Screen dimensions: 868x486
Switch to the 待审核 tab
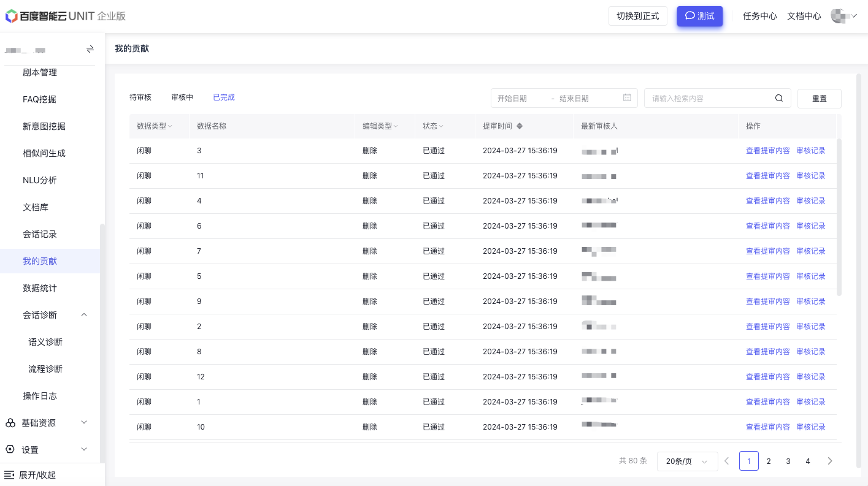tap(140, 97)
